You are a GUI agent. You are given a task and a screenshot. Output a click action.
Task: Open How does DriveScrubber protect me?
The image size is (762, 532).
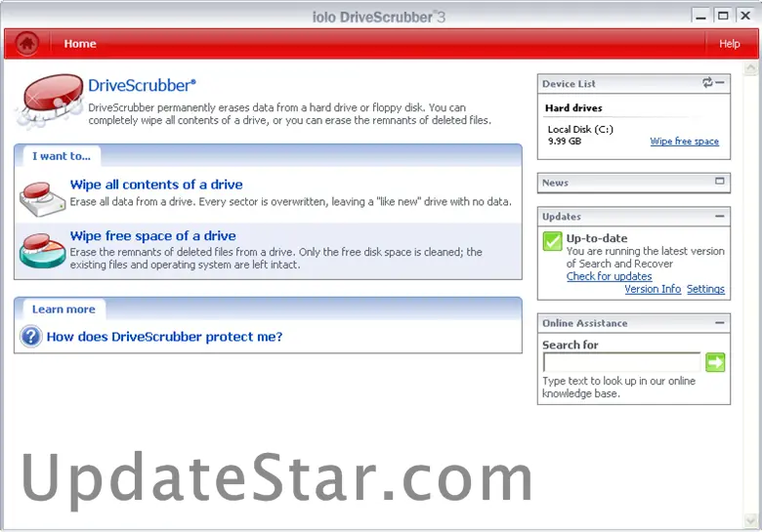tap(164, 337)
